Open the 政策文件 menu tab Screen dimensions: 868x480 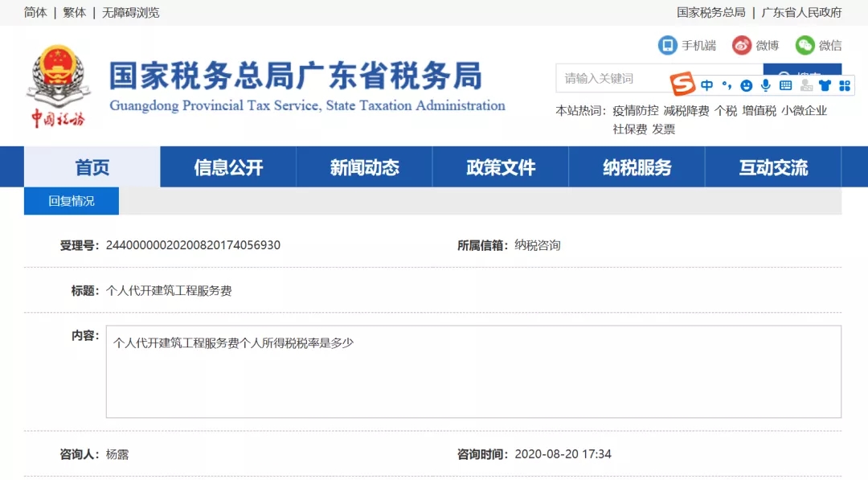501,166
